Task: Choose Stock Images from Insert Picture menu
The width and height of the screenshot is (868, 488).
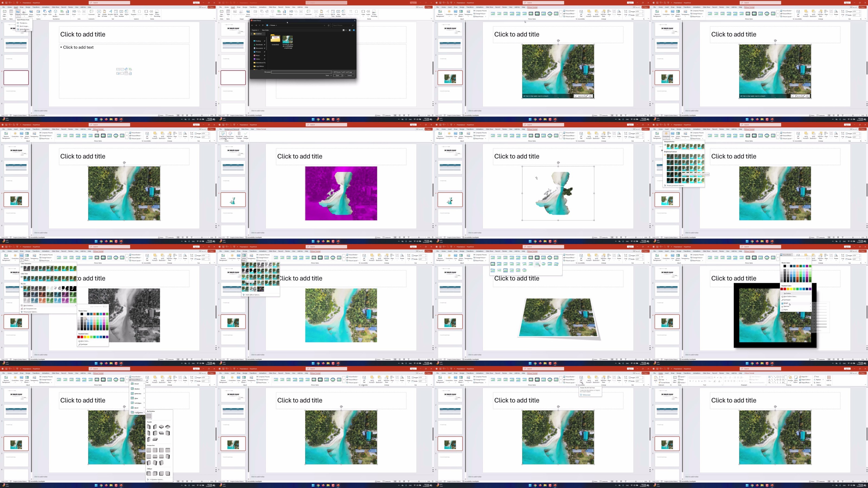Action: (24, 26)
